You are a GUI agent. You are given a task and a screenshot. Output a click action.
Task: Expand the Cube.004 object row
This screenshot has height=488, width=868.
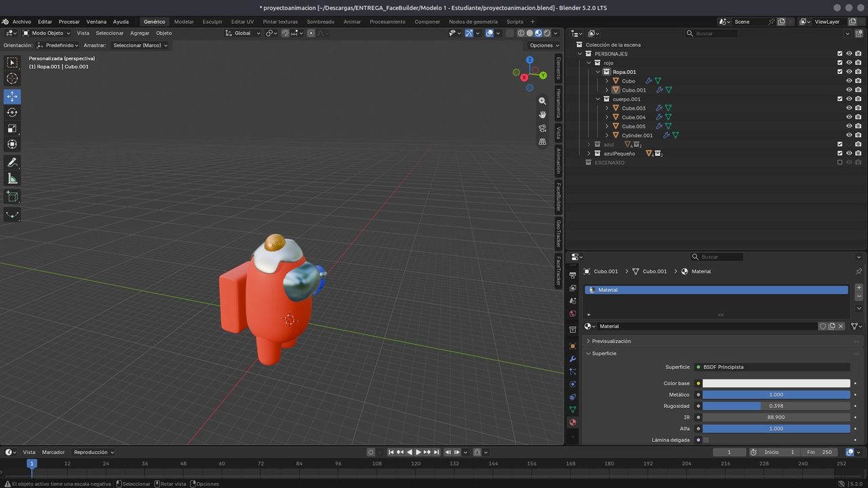pyautogui.click(x=607, y=117)
